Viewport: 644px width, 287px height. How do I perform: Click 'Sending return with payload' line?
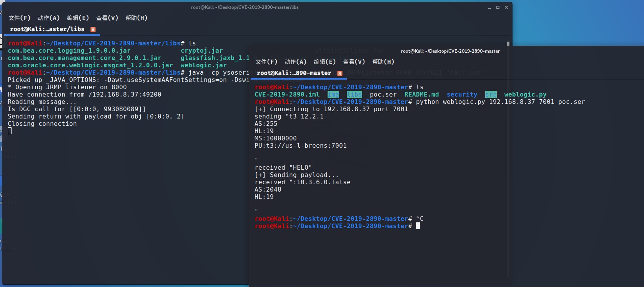(96, 117)
